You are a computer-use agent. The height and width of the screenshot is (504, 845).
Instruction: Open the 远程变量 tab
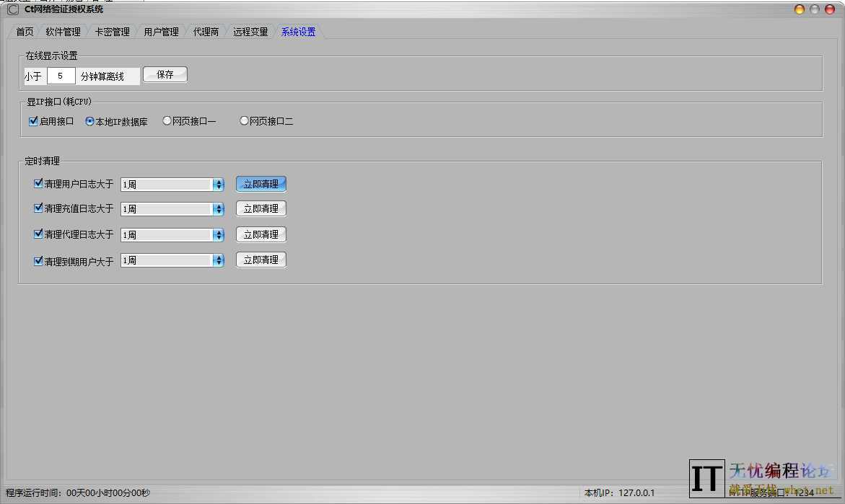pyautogui.click(x=250, y=32)
